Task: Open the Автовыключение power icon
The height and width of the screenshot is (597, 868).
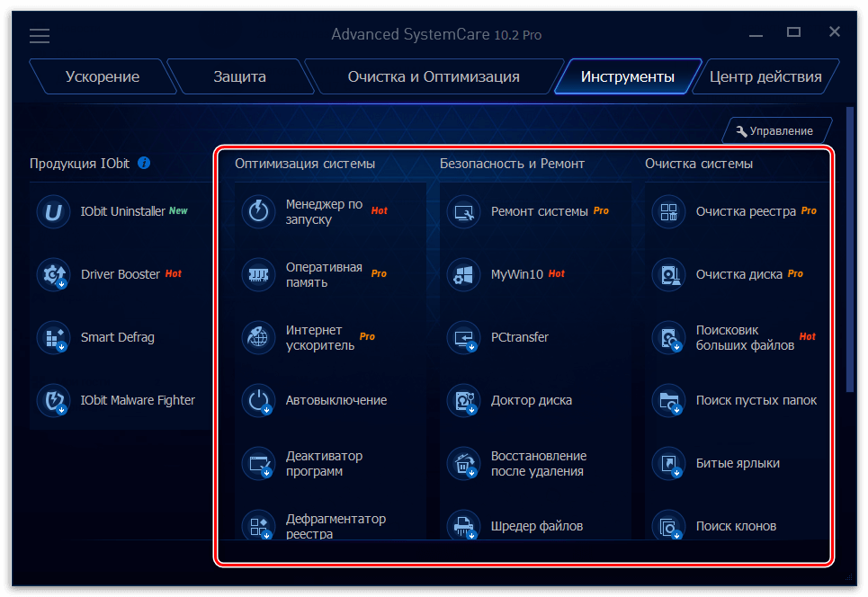Action: pyautogui.click(x=258, y=401)
